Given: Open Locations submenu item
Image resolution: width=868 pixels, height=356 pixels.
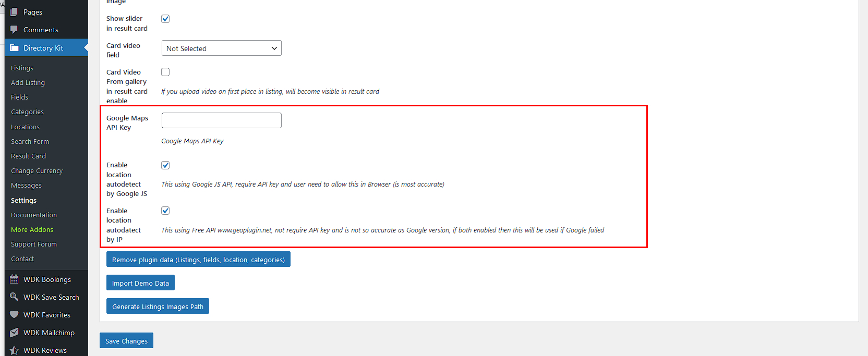Looking at the screenshot, I should pos(25,127).
